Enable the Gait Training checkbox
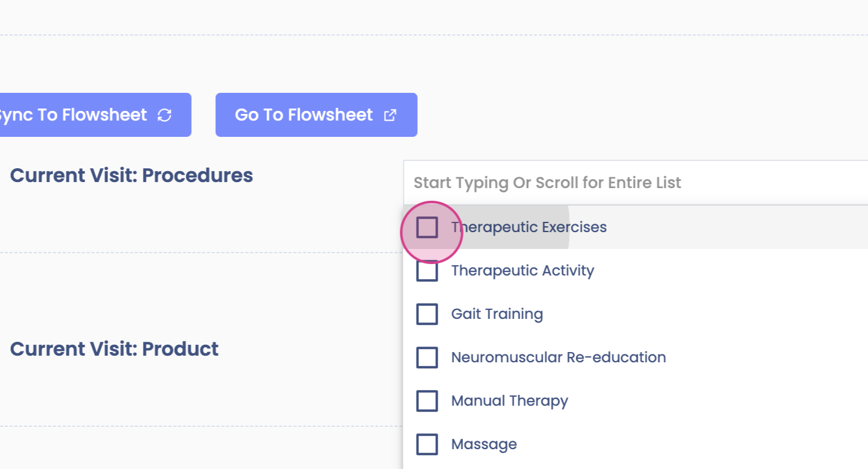This screenshot has width=868, height=469. (x=427, y=314)
